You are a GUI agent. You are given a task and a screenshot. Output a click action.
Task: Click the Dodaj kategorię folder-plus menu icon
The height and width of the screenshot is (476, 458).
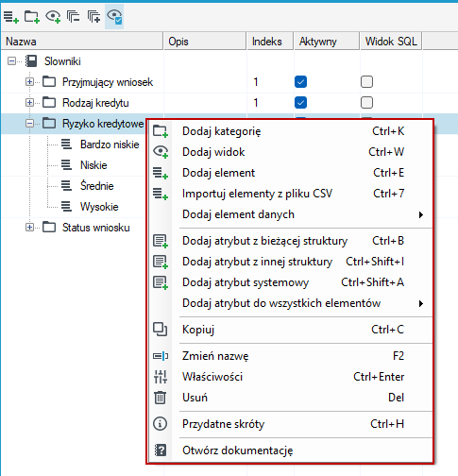161,131
